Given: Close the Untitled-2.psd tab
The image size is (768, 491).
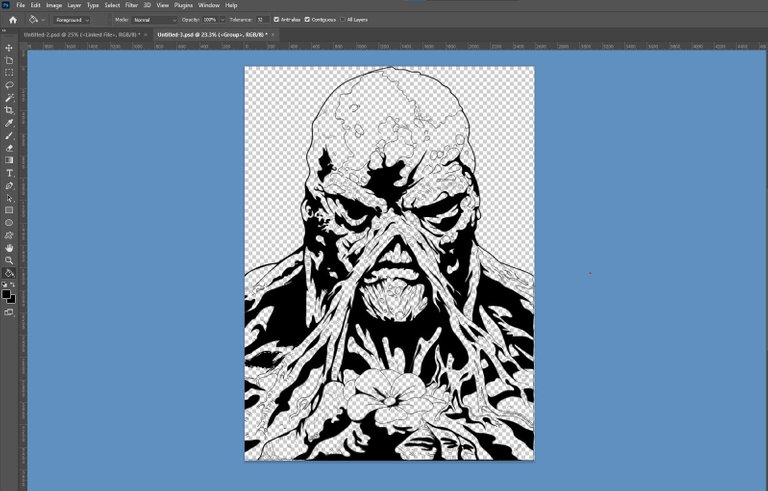Looking at the screenshot, I should tap(145, 35).
